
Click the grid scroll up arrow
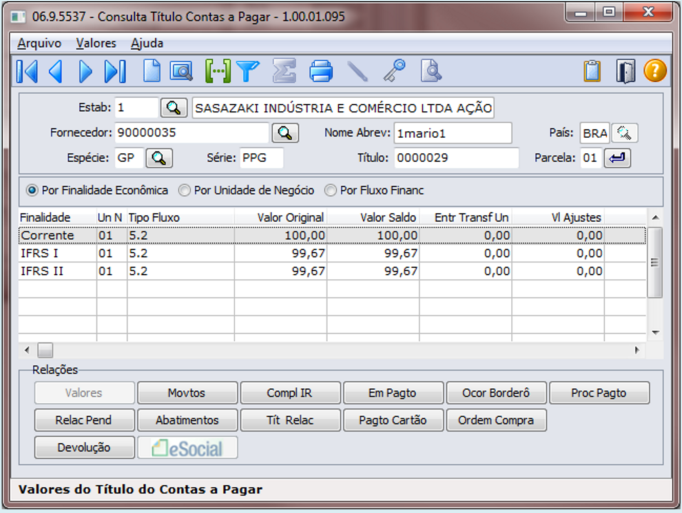655,217
